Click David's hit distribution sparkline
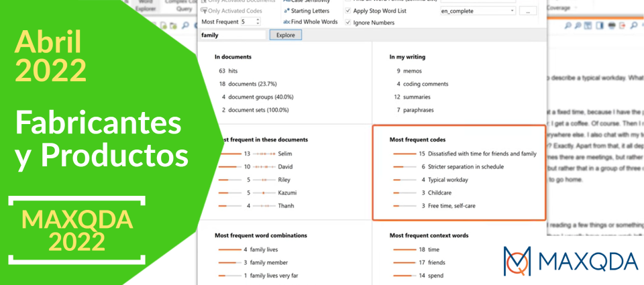Viewport: 644px width, 285px height. (264, 167)
